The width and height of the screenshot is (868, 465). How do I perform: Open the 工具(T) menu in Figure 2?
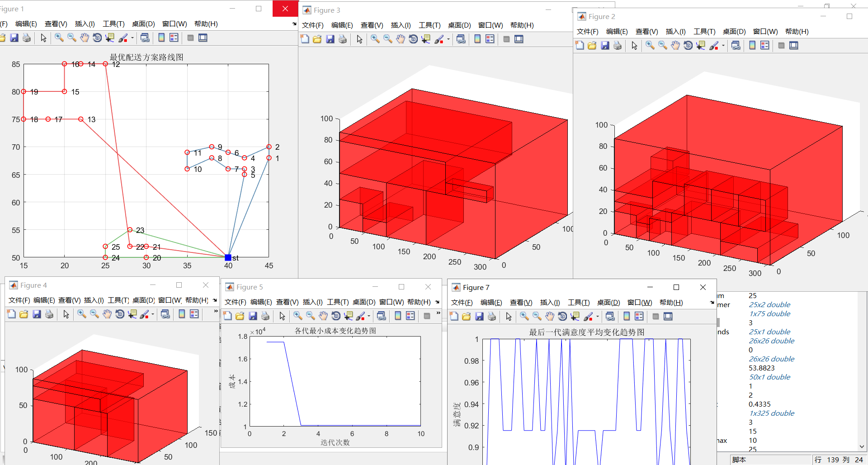(704, 32)
